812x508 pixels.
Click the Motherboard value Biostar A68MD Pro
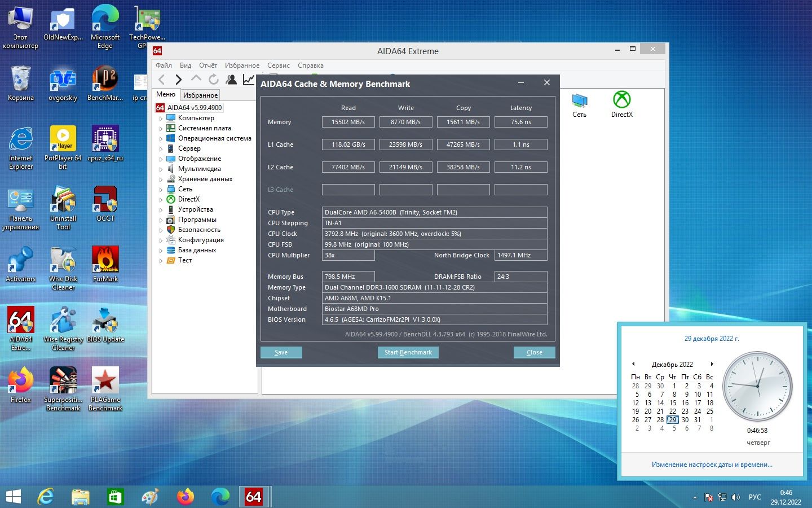click(x=435, y=309)
